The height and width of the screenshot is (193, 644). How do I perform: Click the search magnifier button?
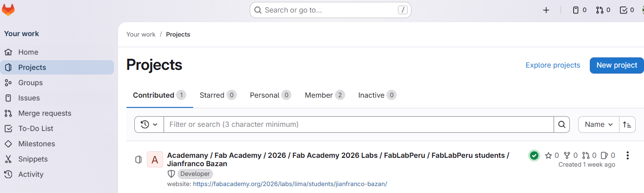click(x=562, y=125)
